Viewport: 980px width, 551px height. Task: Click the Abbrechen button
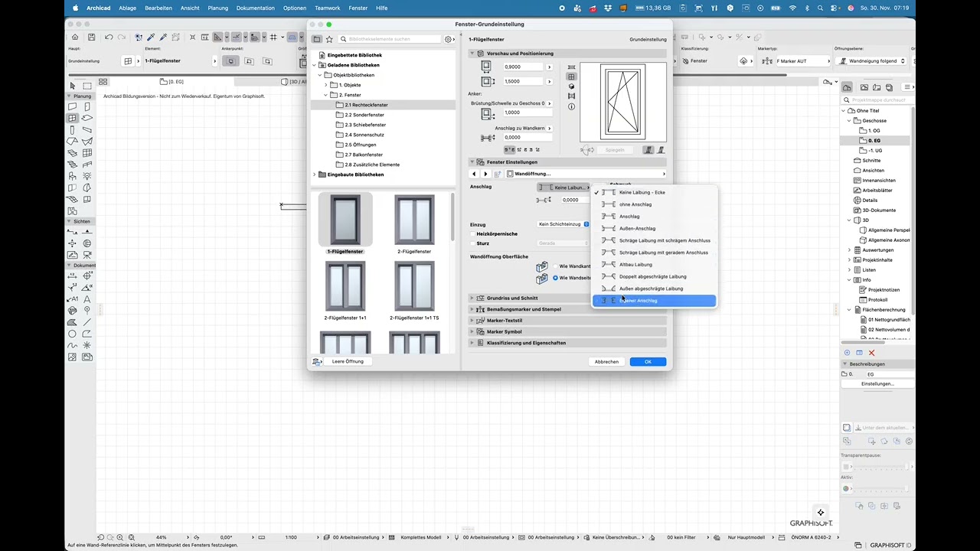(x=606, y=361)
